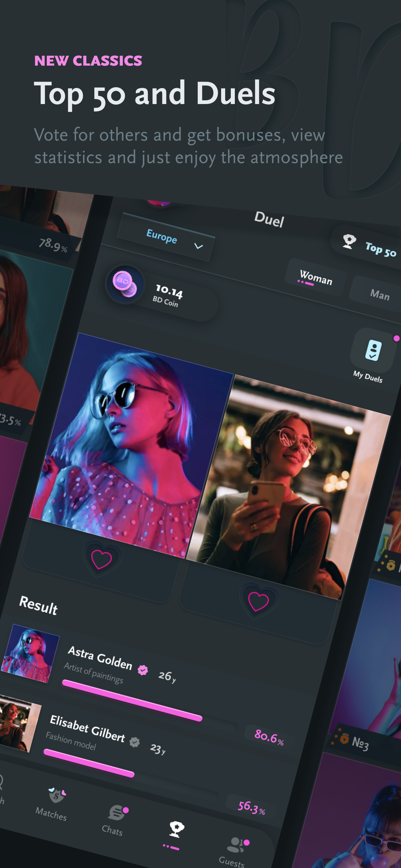Click Astra Golden's verified badge
The height and width of the screenshot is (868, 401).
(143, 670)
